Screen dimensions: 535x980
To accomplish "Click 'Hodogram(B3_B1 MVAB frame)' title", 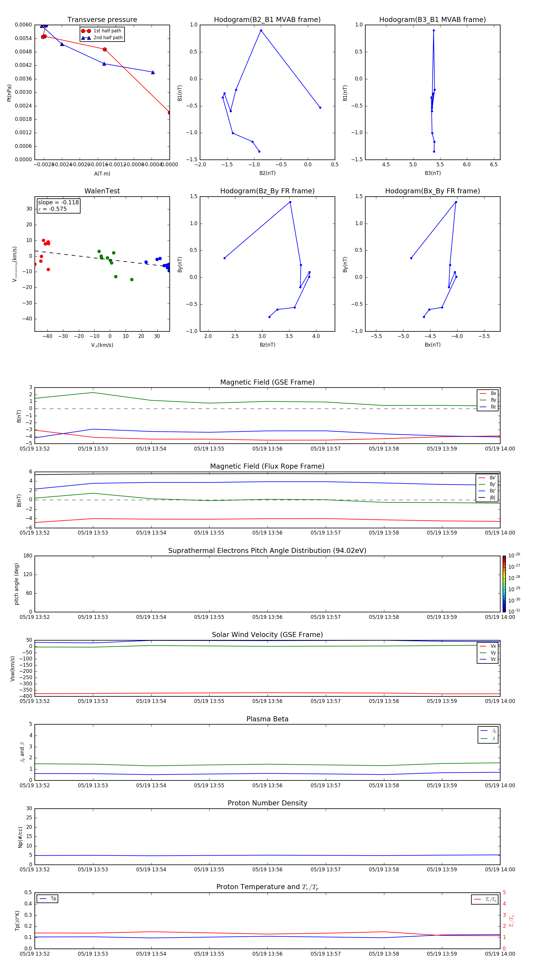I will [432, 20].
